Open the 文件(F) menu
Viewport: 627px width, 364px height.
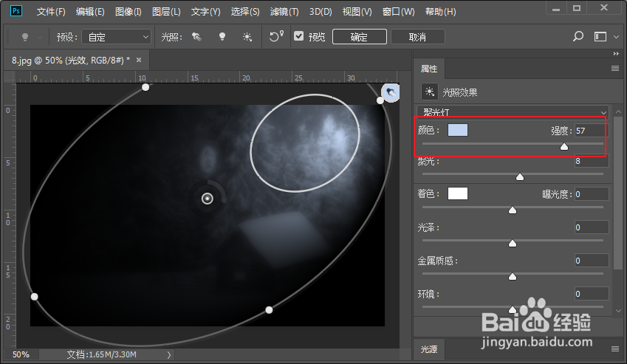51,12
